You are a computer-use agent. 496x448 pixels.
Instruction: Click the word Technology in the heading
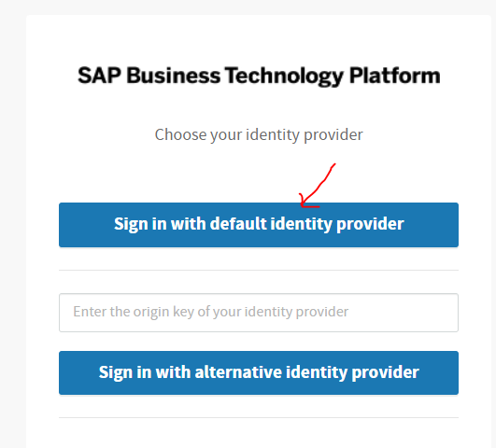[284, 77]
